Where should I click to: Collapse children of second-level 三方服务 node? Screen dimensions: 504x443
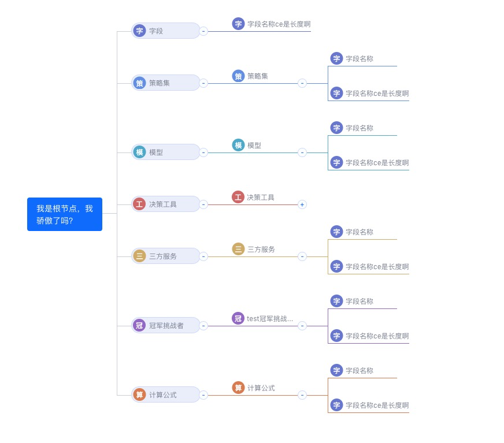[x=302, y=256]
